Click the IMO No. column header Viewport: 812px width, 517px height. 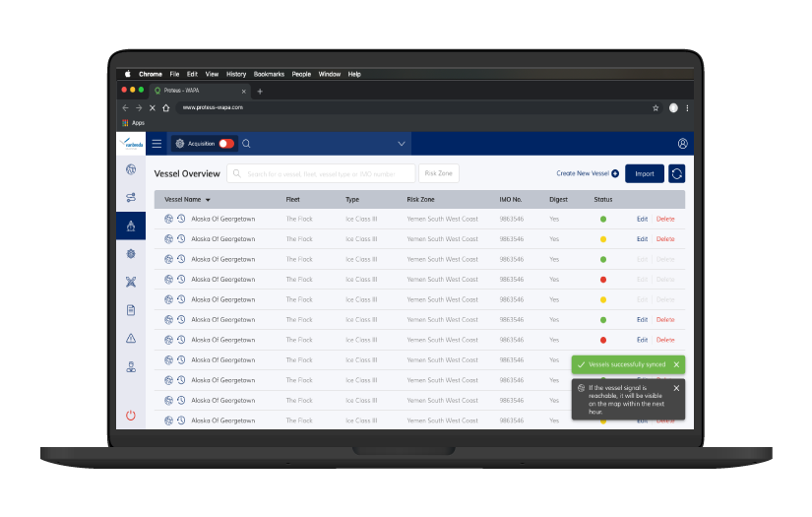[x=511, y=200]
